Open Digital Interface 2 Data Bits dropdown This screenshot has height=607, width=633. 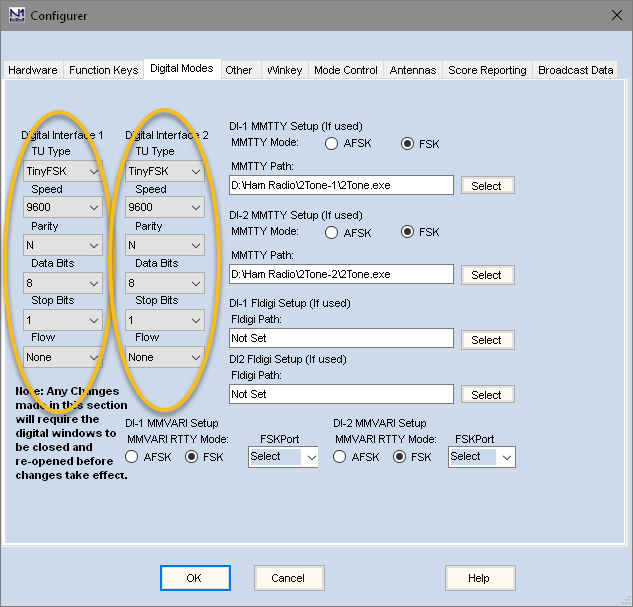(x=165, y=283)
